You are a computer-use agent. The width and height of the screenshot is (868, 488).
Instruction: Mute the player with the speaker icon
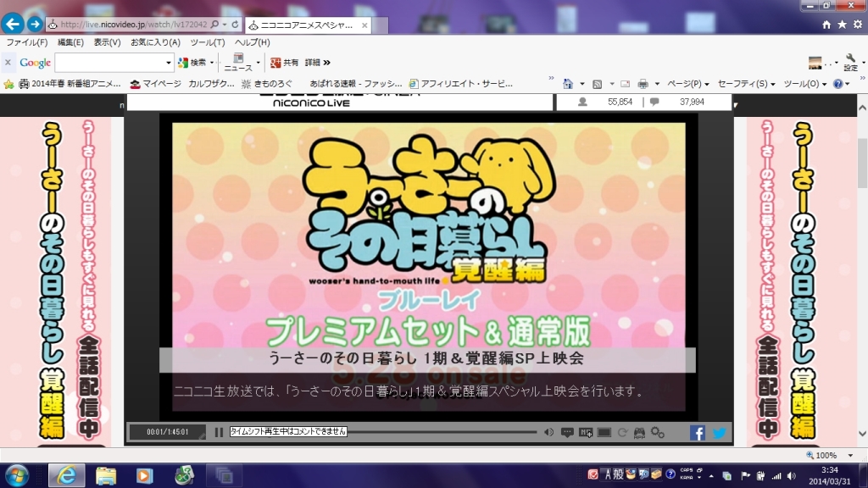(548, 432)
